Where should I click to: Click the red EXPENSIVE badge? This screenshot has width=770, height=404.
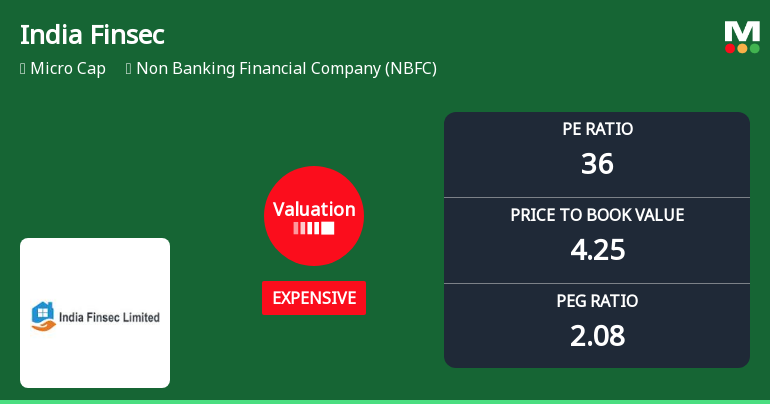(x=314, y=298)
